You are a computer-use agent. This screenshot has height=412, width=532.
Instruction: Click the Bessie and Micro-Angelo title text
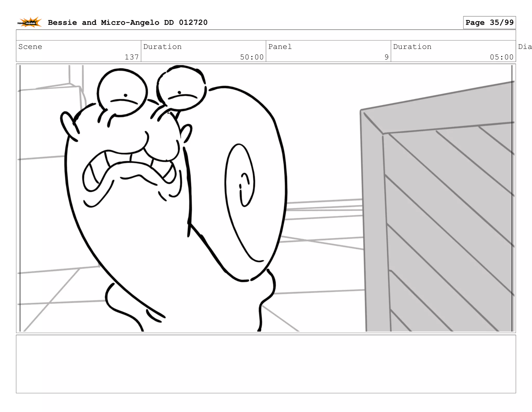(x=127, y=23)
